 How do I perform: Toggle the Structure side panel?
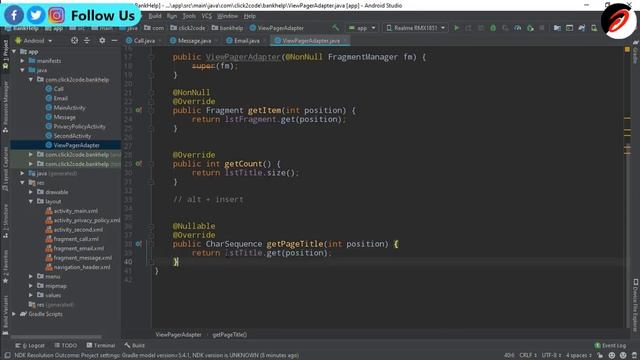[5, 221]
